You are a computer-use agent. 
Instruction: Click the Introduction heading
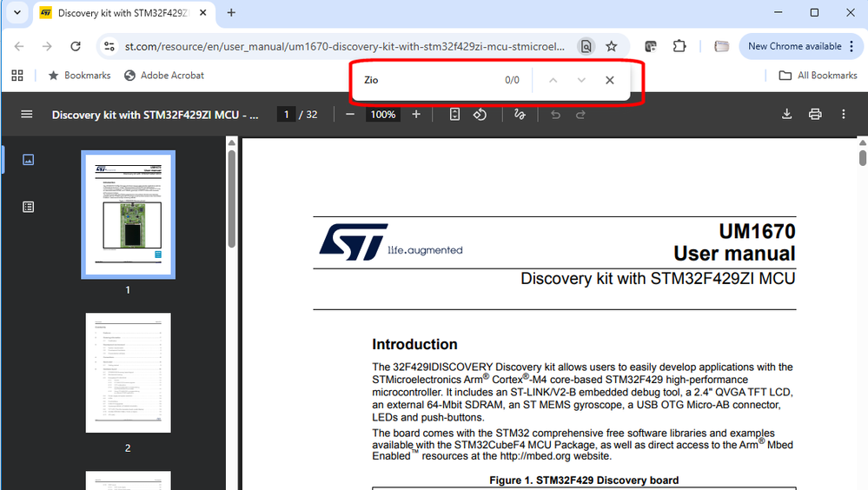coord(414,344)
